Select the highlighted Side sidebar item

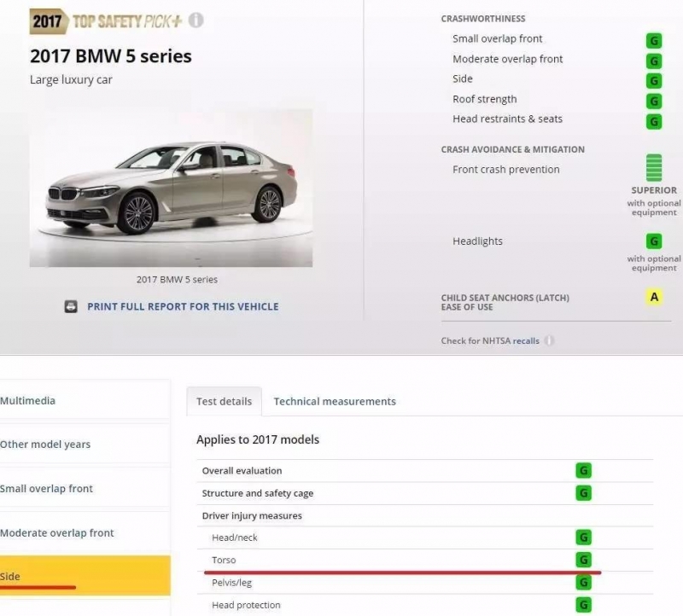pyautogui.click(x=85, y=576)
